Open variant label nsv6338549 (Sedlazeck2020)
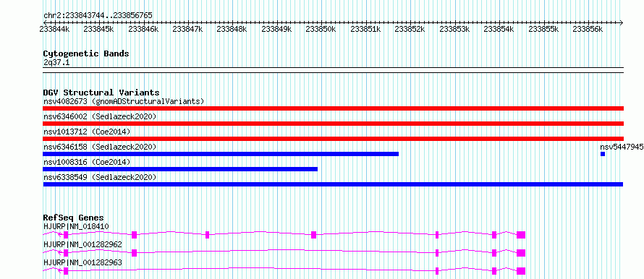644x279 pixels. tap(100, 177)
